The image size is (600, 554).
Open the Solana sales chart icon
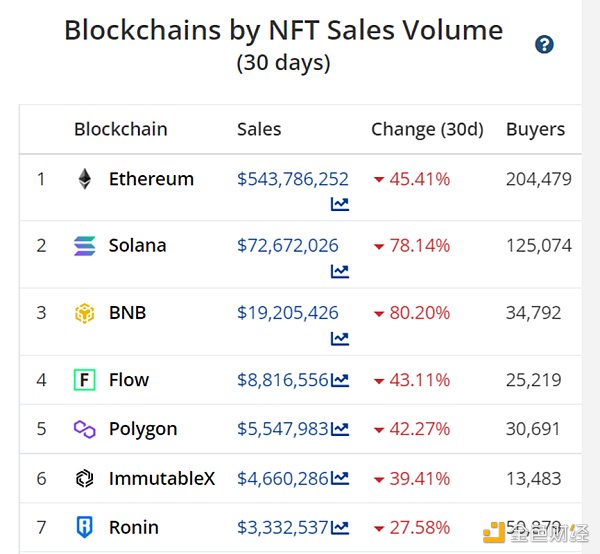point(340,271)
